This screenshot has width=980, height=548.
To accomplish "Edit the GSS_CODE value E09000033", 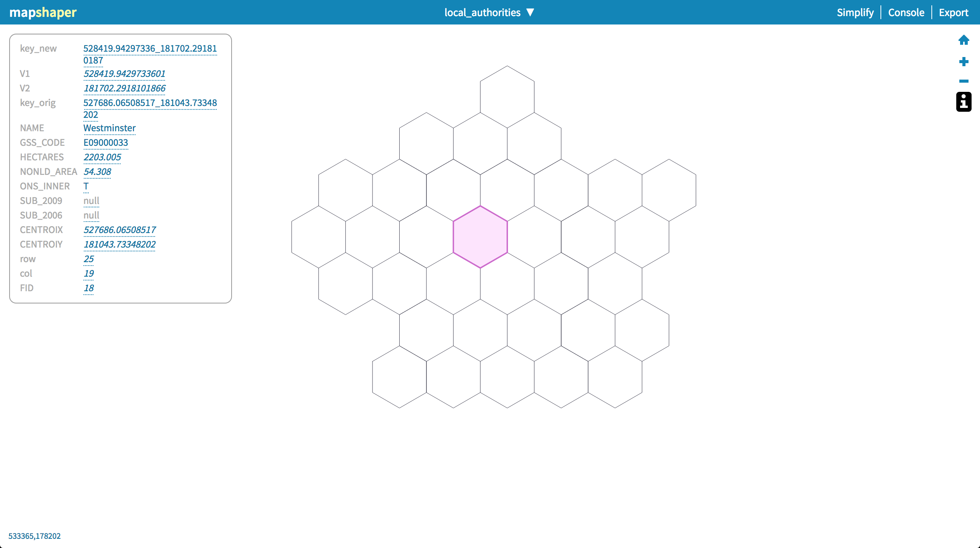I will (x=106, y=142).
